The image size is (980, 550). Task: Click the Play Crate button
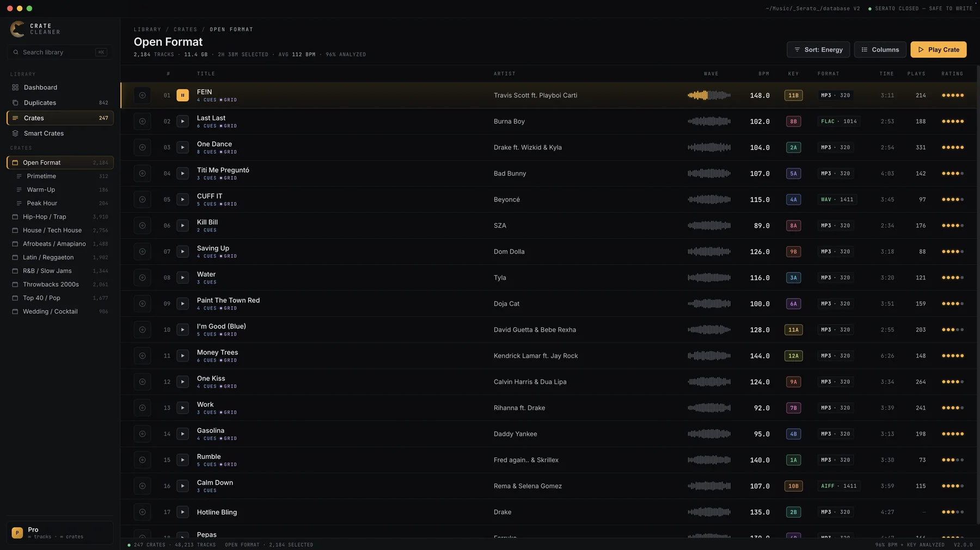[x=939, y=50]
